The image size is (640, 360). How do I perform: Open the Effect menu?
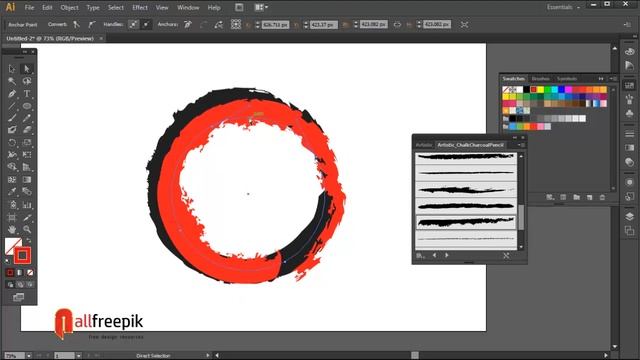pos(140,7)
